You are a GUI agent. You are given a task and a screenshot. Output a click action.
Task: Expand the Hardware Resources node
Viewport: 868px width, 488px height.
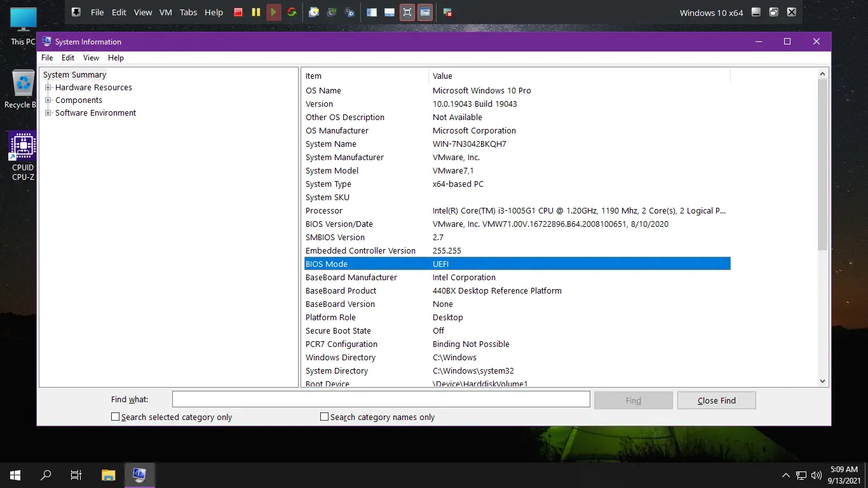pyautogui.click(x=48, y=88)
